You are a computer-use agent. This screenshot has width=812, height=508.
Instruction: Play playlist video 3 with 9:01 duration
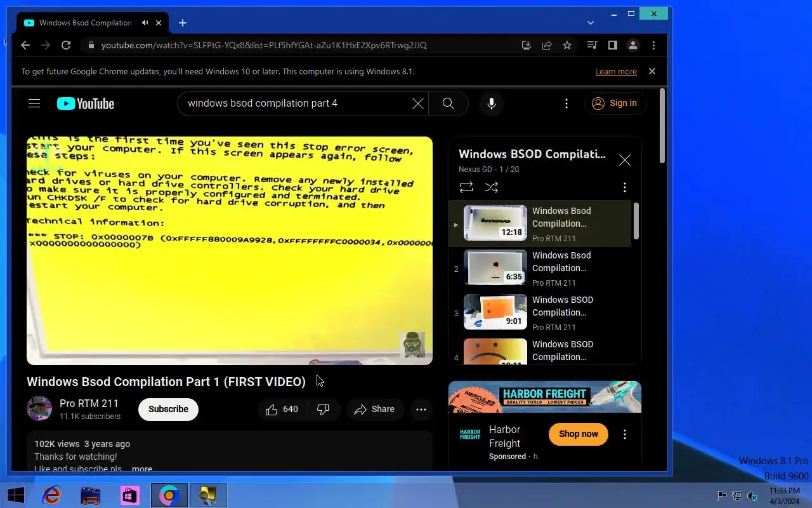pyautogui.click(x=495, y=312)
